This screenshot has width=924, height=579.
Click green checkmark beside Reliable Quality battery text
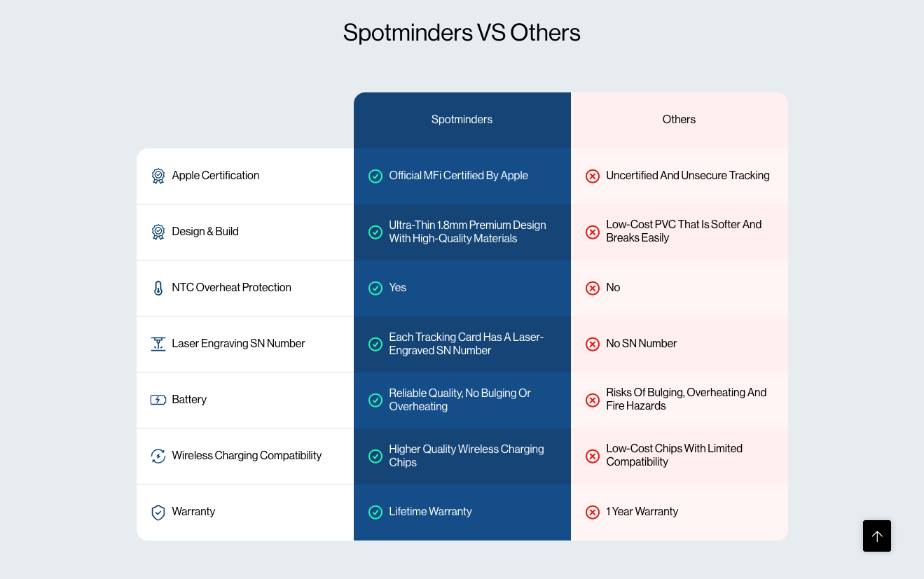pos(375,400)
